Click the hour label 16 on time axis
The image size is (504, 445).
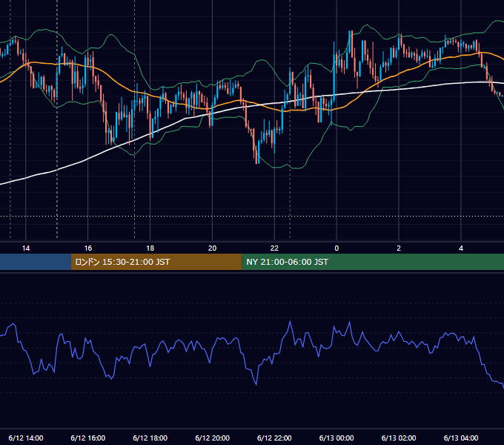pos(87,248)
